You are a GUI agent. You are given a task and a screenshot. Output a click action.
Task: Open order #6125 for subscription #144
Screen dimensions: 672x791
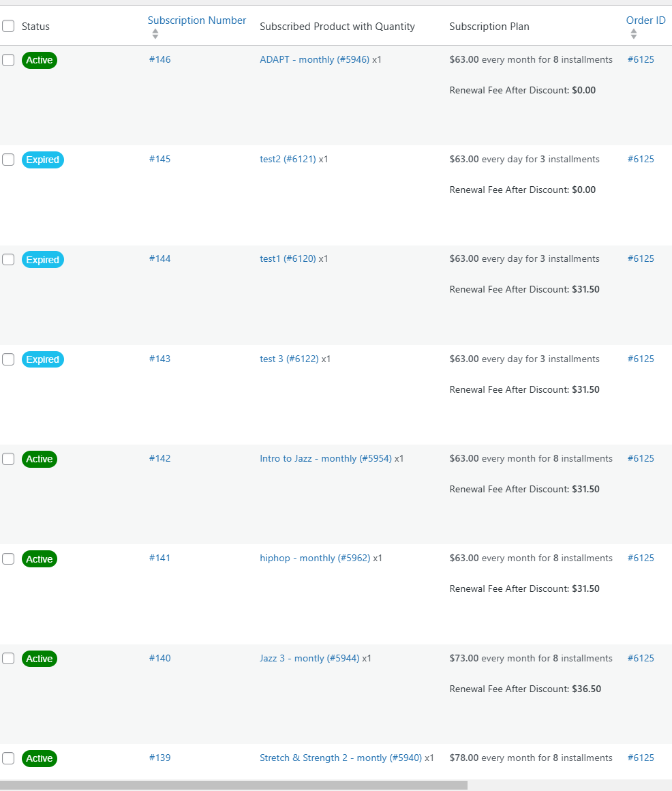pos(641,258)
